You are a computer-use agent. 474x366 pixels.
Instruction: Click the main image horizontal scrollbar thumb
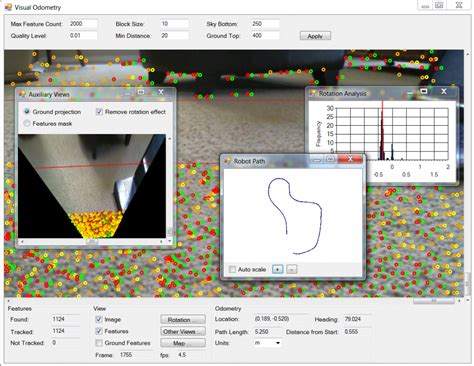pyautogui.click(x=434, y=301)
